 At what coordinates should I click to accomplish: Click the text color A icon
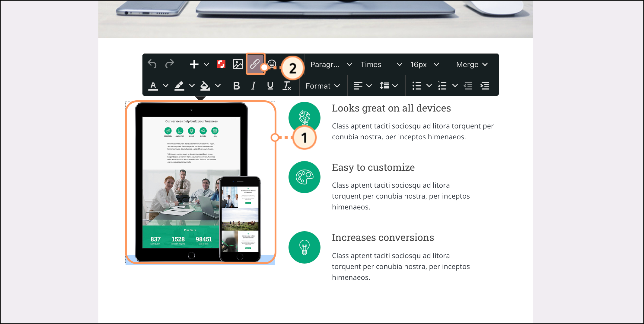[x=153, y=86]
